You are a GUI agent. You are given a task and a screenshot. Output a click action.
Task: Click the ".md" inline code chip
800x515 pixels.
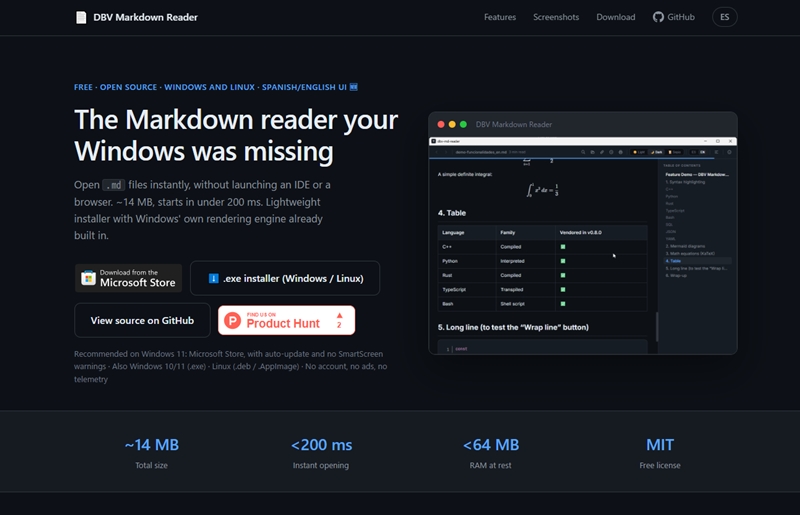[x=113, y=185]
